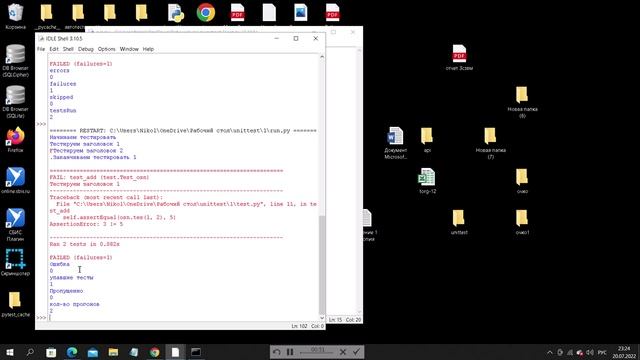Image resolution: width=640 pixels, height=360 pixels.
Task: Click the 'Ran 2 tests in 0.082s' line
Action: coord(84,244)
